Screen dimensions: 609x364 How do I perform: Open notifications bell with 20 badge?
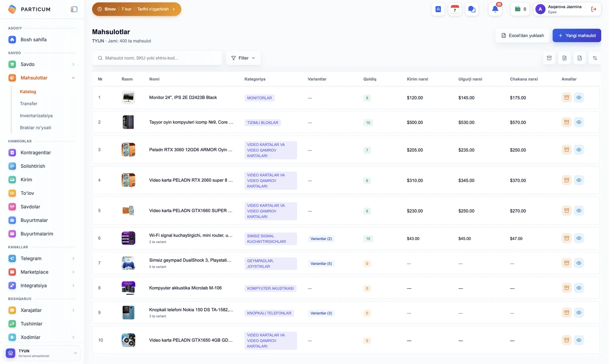tap(495, 9)
